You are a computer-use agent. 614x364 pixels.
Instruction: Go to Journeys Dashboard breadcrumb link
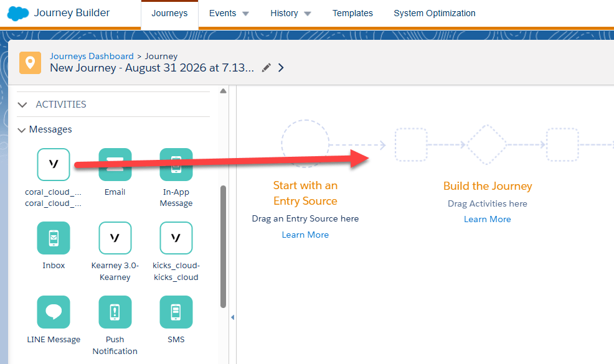pyautogui.click(x=92, y=56)
